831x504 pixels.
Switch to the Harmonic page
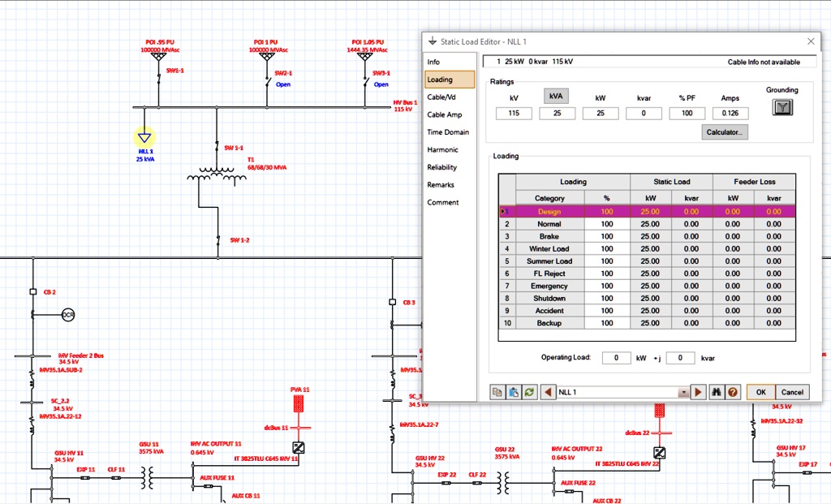[442, 149]
